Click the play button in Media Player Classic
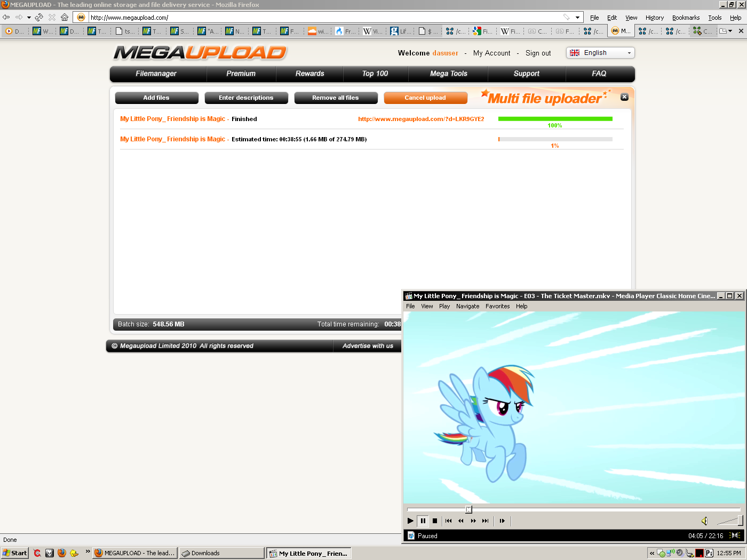 410,521
